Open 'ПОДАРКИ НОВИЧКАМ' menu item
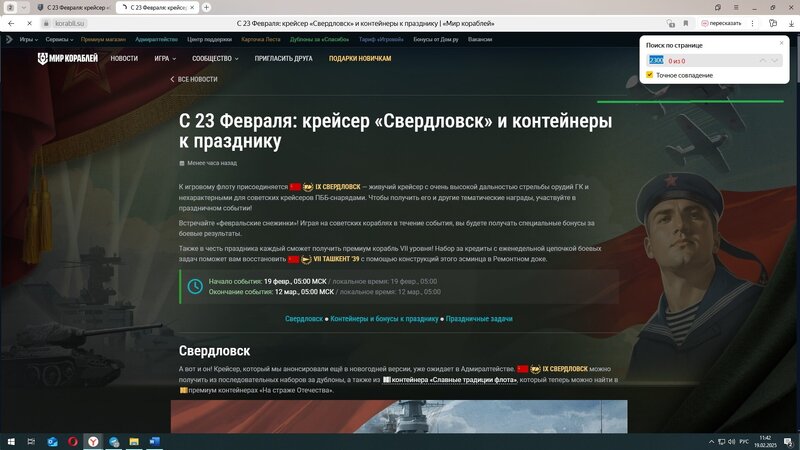 pos(360,59)
